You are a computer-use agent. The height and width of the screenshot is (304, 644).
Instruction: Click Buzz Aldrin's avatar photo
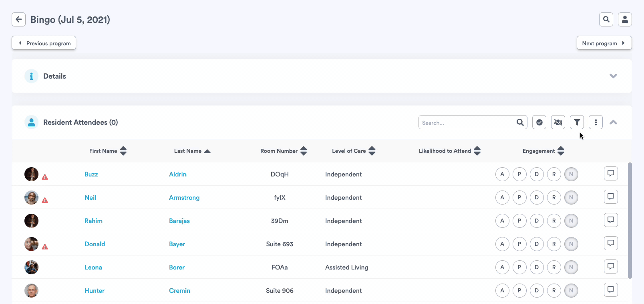(31, 174)
